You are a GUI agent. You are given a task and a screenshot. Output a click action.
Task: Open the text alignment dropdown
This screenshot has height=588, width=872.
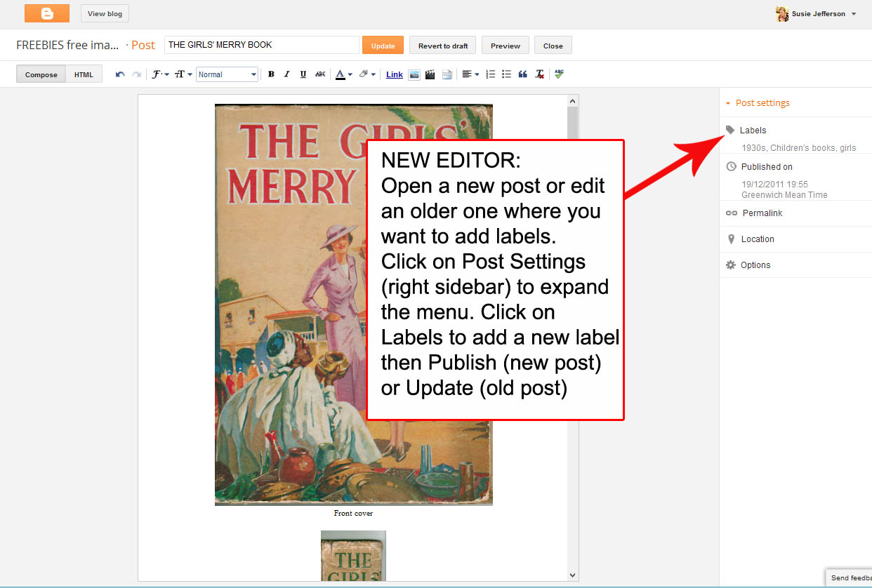click(470, 74)
